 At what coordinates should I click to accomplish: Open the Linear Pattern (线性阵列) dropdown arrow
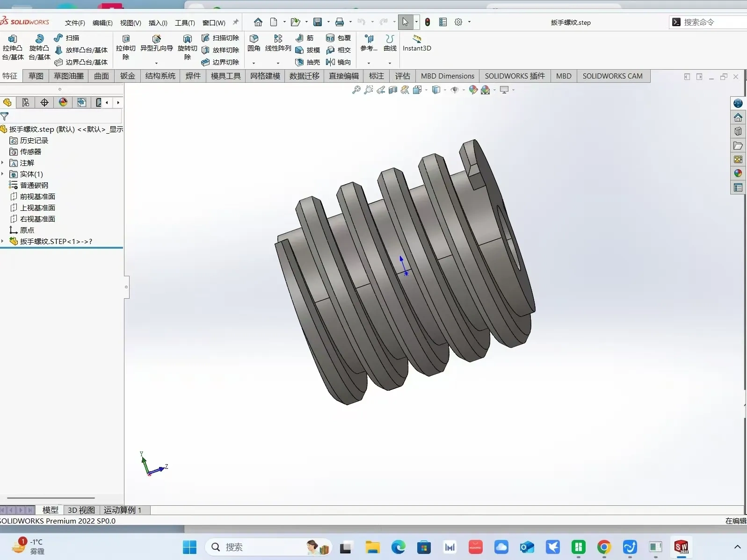(x=278, y=63)
